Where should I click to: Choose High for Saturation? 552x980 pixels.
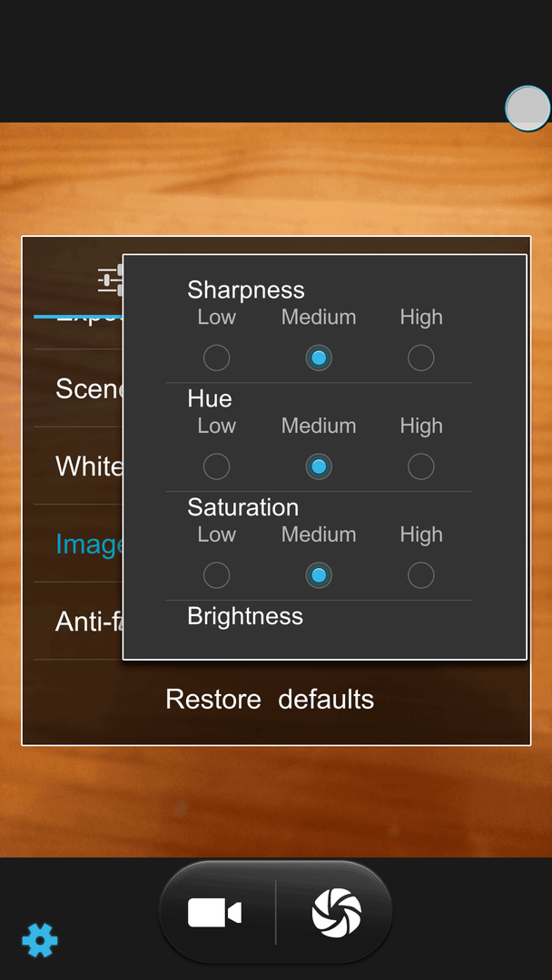tap(420, 575)
